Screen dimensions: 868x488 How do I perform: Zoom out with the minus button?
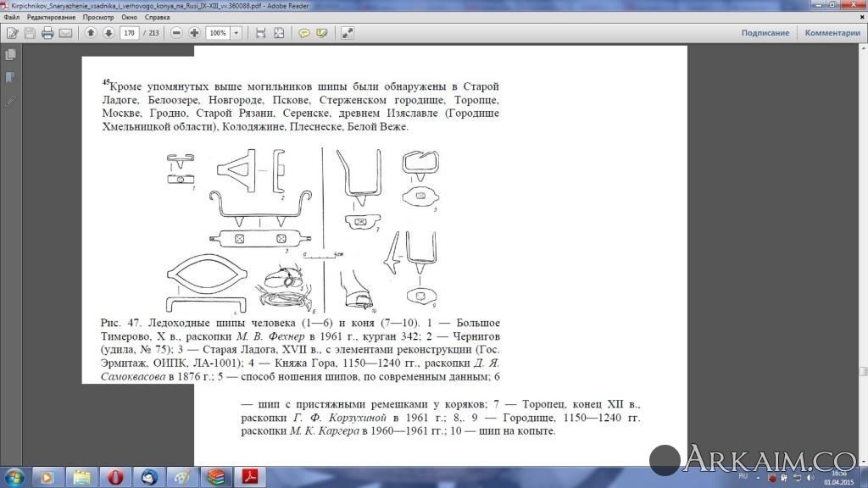point(176,33)
